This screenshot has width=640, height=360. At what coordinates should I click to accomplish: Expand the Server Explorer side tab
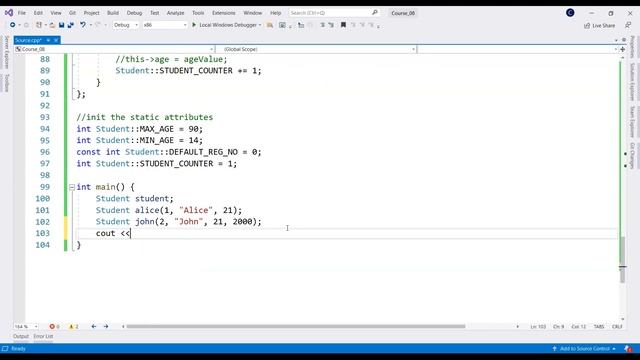tap(7, 52)
